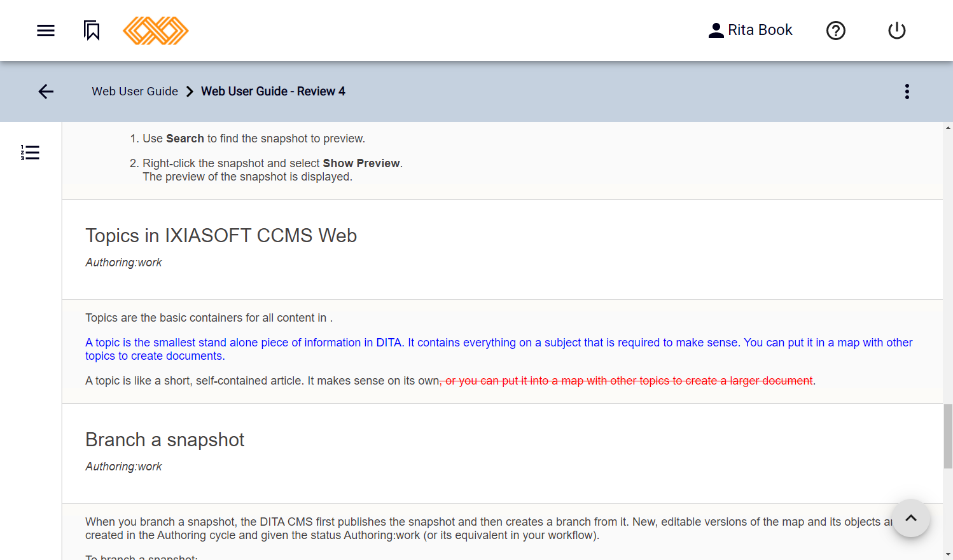The image size is (953, 560).
Task: Click the Branch a snapshot heading
Action: click(x=165, y=440)
